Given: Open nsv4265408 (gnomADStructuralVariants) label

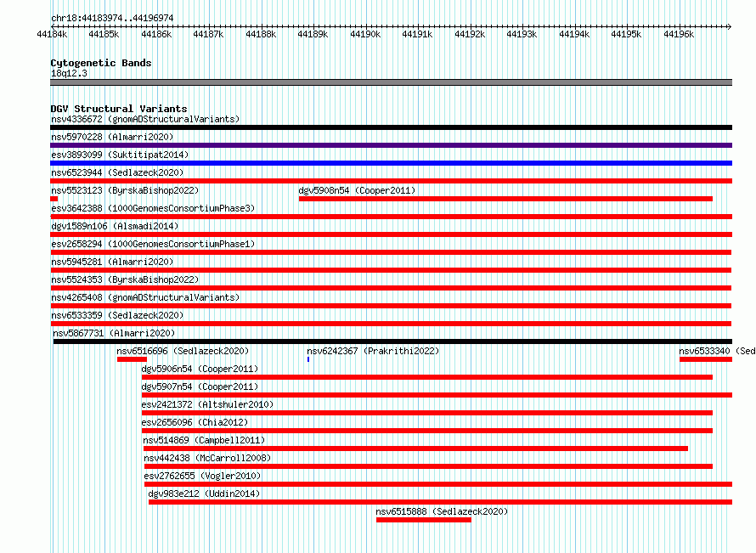Looking at the screenshot, I should pos(145,297).
